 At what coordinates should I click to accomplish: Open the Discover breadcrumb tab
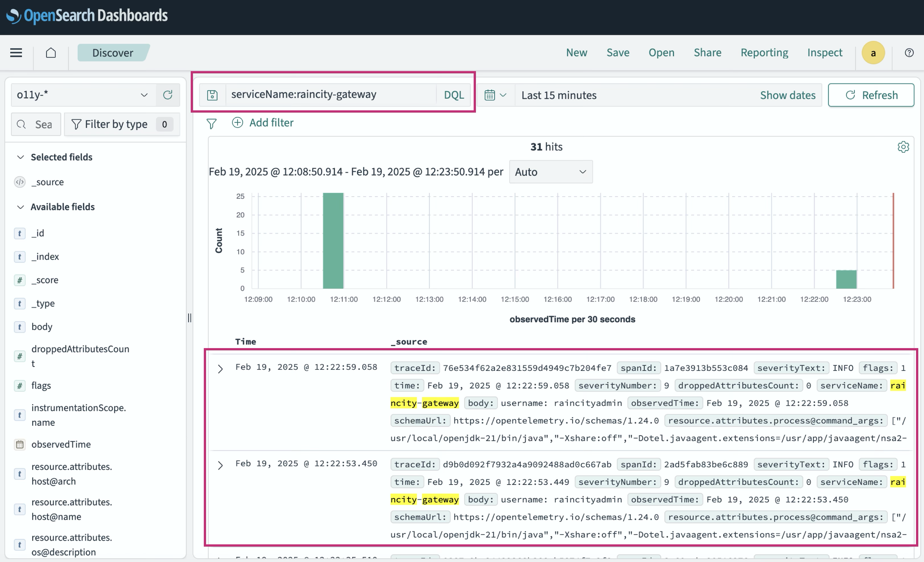click(x=113, y=53)
